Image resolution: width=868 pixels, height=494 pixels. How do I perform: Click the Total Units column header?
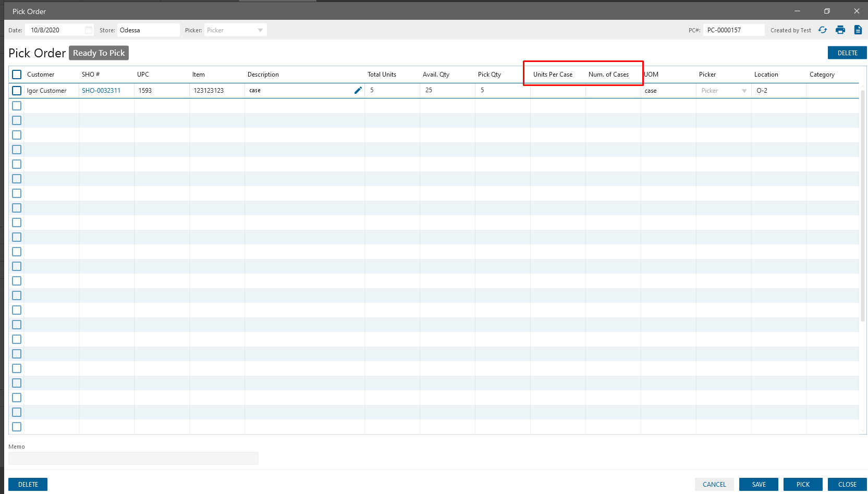(382, 75)
